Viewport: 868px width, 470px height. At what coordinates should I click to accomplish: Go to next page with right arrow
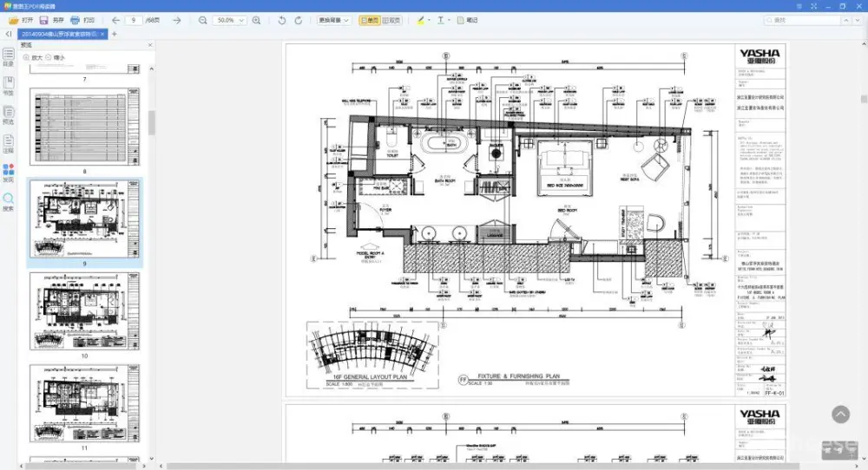tap(175, 20)
